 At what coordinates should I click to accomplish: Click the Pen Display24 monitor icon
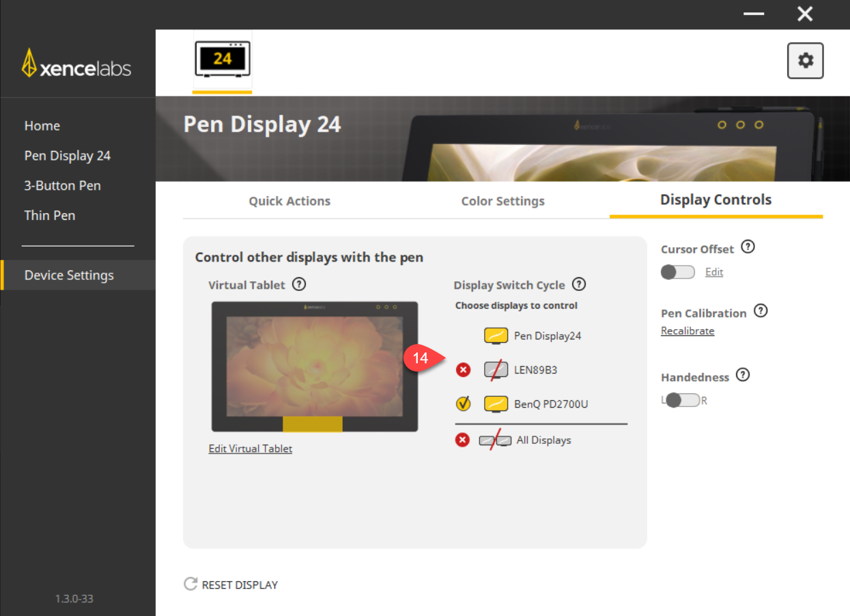point(496,336)
